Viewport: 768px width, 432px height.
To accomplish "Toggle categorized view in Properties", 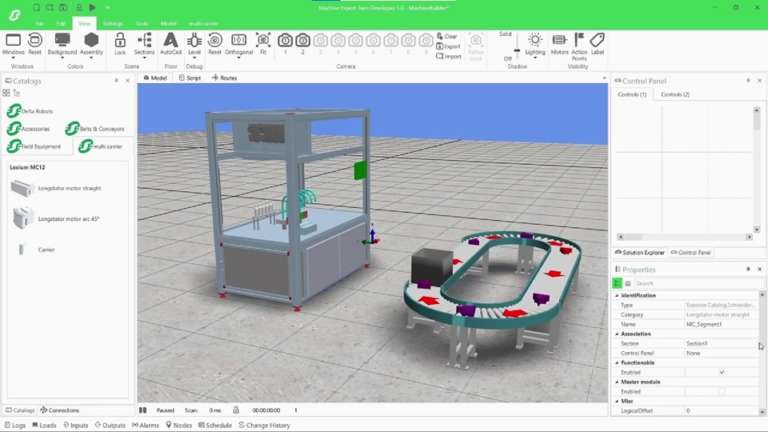I will click(x=617, y=283).
